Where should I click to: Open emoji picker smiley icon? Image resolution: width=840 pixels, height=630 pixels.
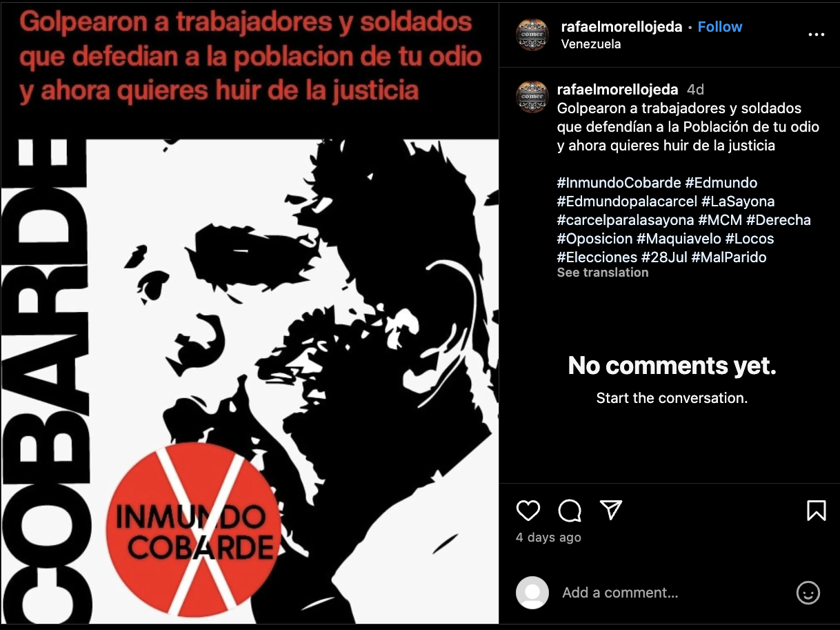click(808, 593)
